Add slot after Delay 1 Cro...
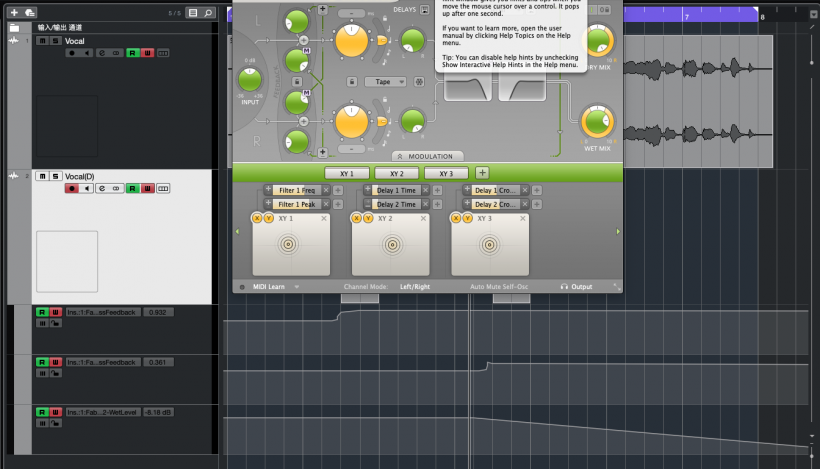The width and height of the screenshot is (820, 469). coord(537,190)
